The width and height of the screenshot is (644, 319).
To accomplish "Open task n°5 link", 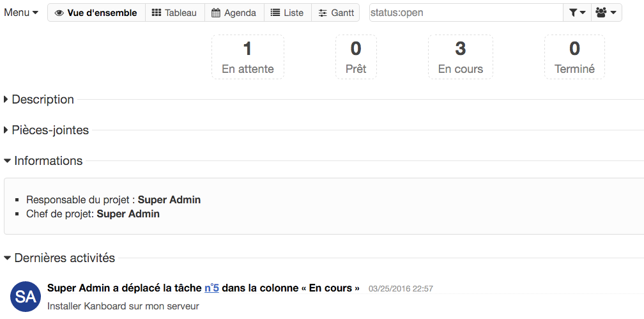I will point(211,288).
